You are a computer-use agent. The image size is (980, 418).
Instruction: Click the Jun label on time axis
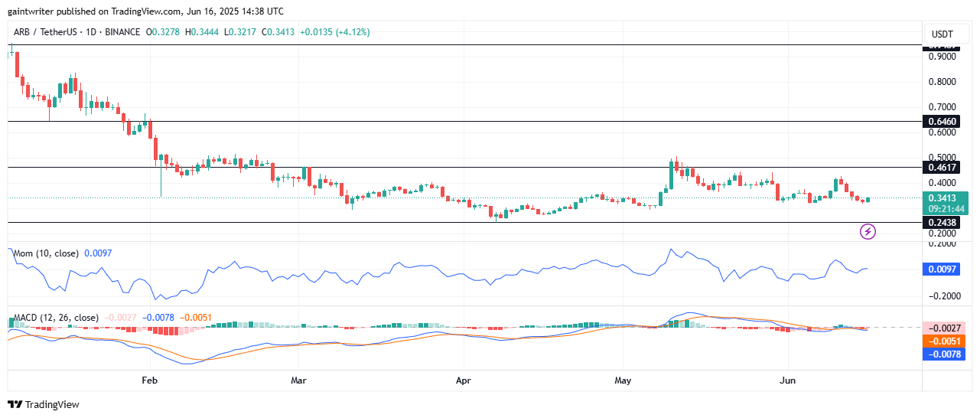[x=787, y=380]
